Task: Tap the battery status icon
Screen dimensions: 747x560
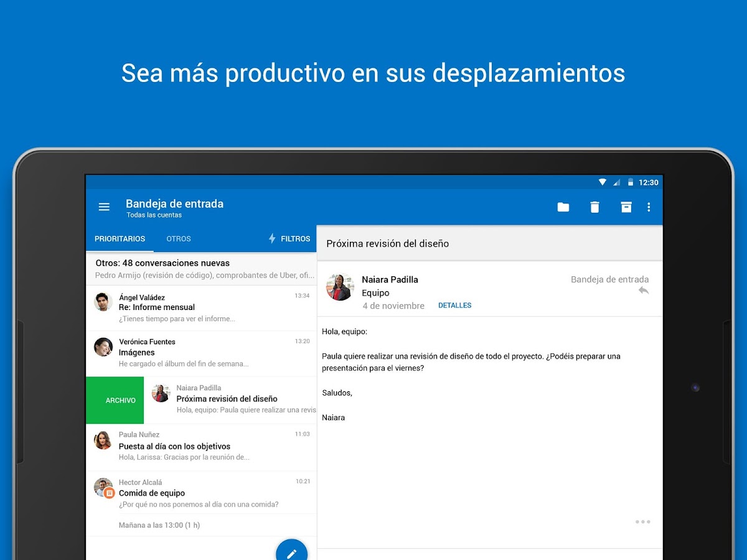Action: [631, 182]
